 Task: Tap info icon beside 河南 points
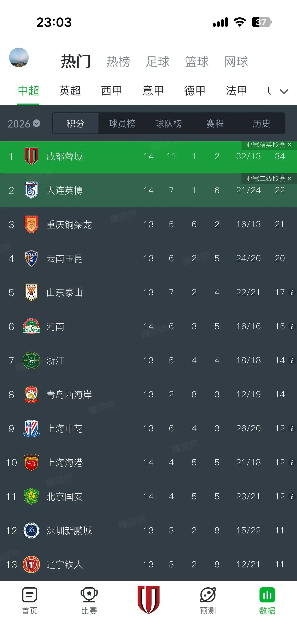pyautogui.click(x=292, y=327)
